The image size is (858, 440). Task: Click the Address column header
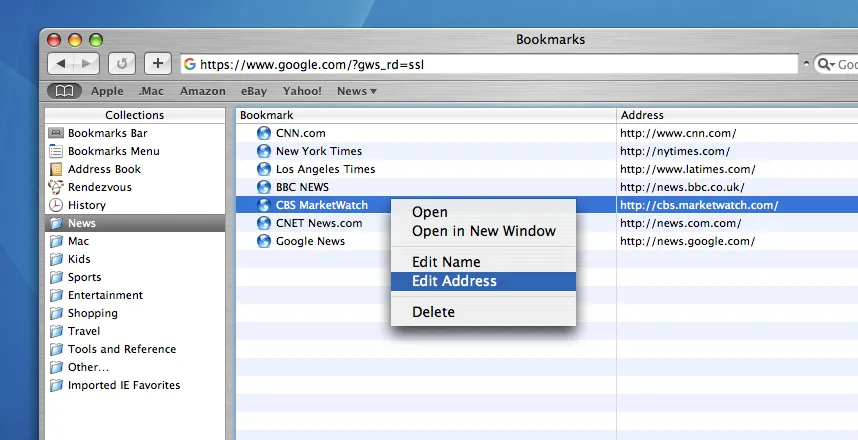[737, 115]
